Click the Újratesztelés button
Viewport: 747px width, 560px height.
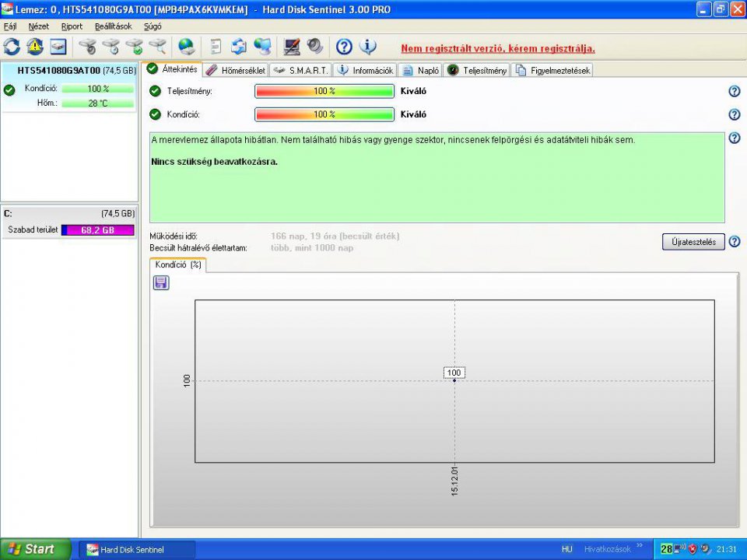[x=693, y=241]
